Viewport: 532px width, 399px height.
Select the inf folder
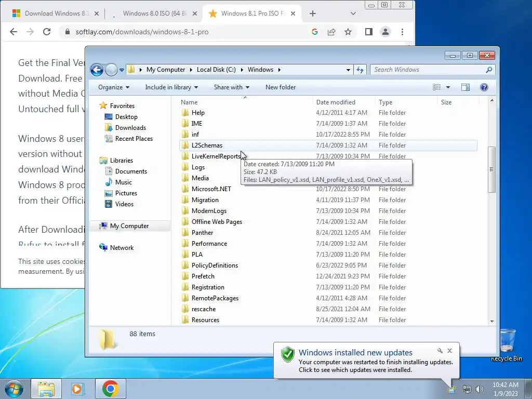[x=195, y=135]
